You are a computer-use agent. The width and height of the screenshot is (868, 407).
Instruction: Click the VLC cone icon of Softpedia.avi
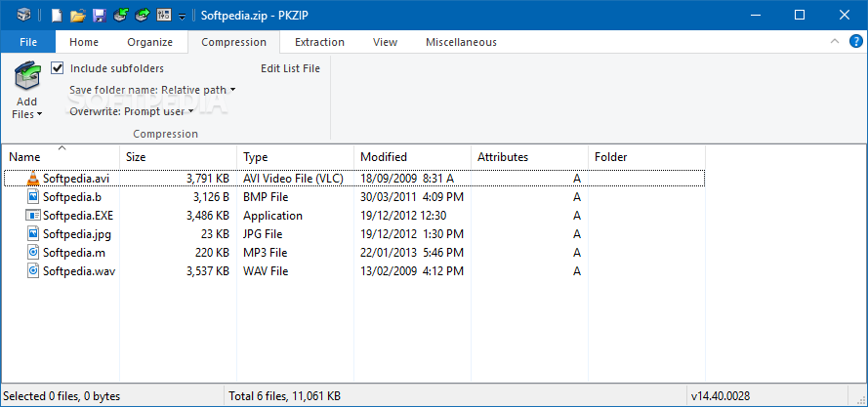33,179
